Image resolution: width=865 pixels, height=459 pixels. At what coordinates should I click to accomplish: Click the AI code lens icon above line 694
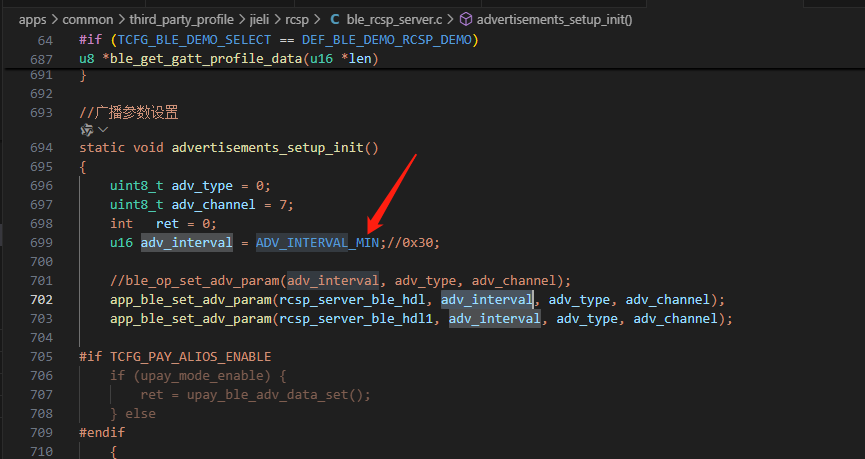(87, 130)
